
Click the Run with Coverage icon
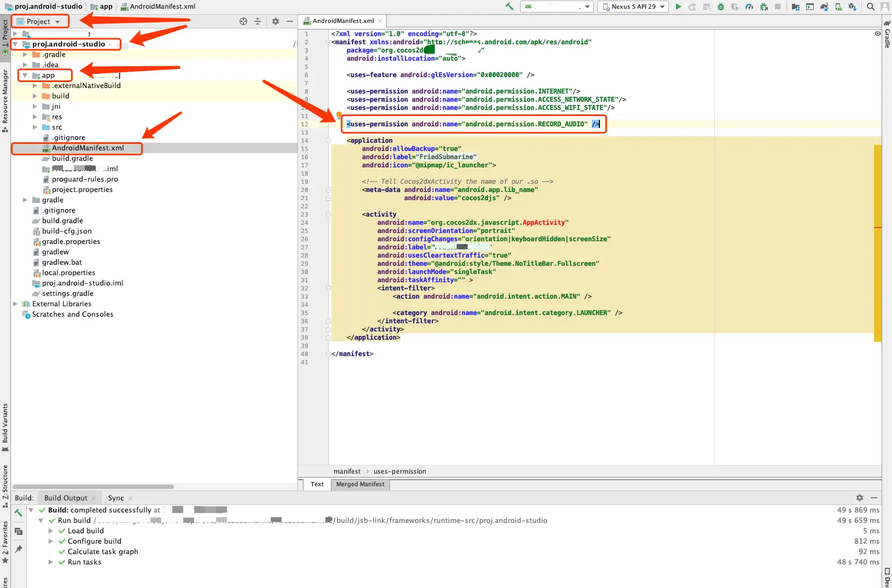735,7
